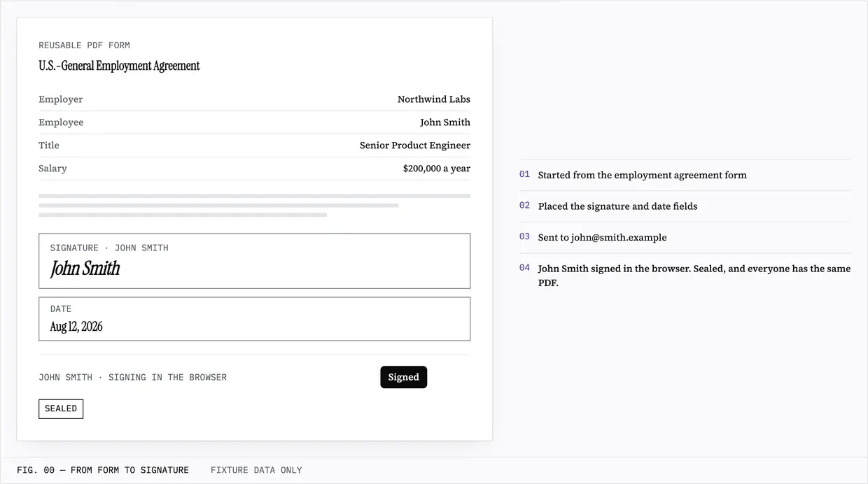The height and width of the screenshot is (484, 868).
Task: Select the Date field showing Aug 12, 2026
Action: tap(254, 319)
